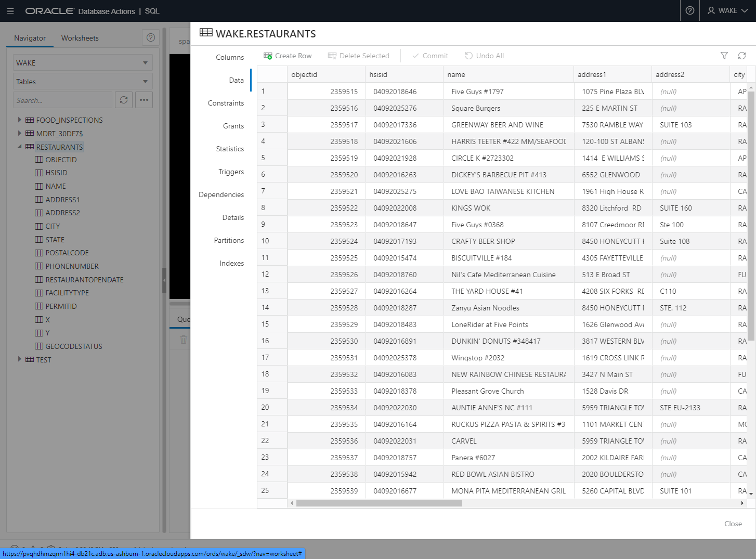
Task: Click cell 'KINGS WOK'
Action: (x=509, y=208)
